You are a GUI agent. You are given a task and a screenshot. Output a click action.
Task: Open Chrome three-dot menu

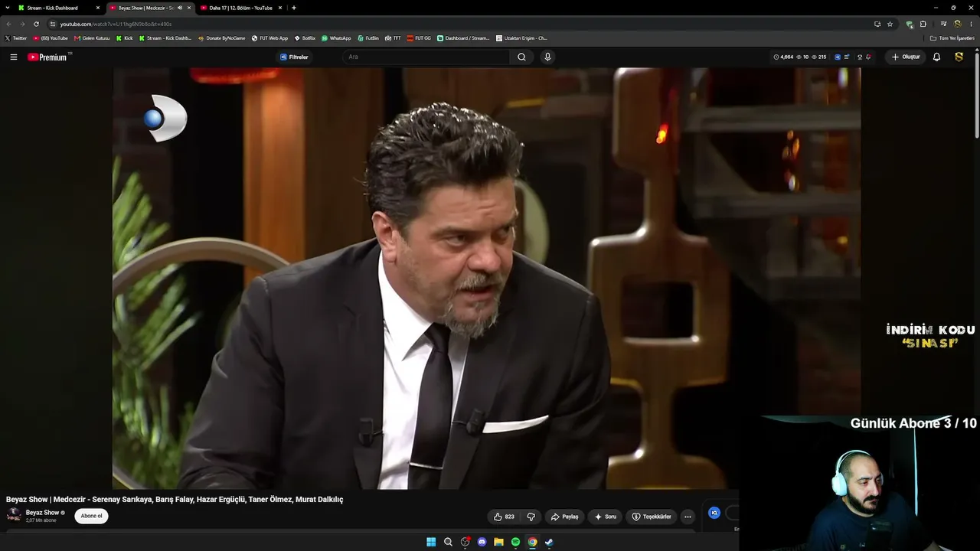click(971, 24)
